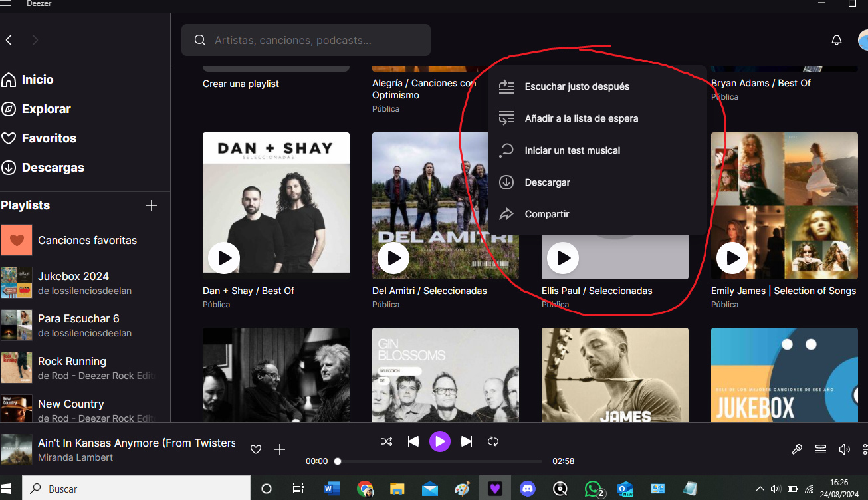
Task: Click the song progress bar
Action: click(440, 461)
